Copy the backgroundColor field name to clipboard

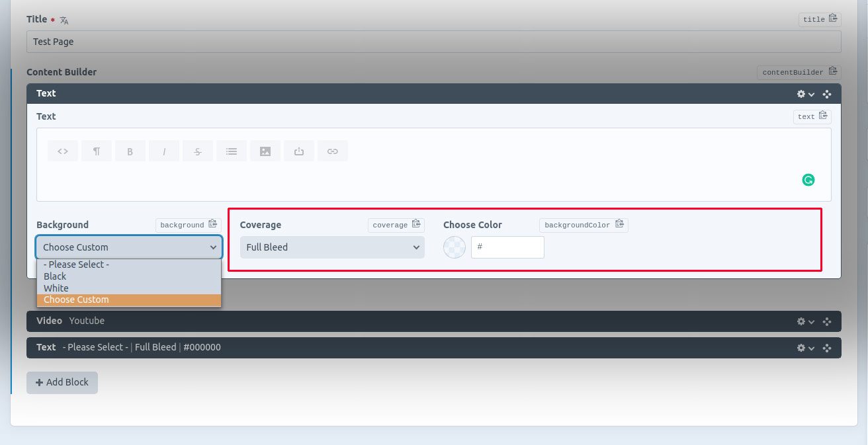click(x=620, y=224)
